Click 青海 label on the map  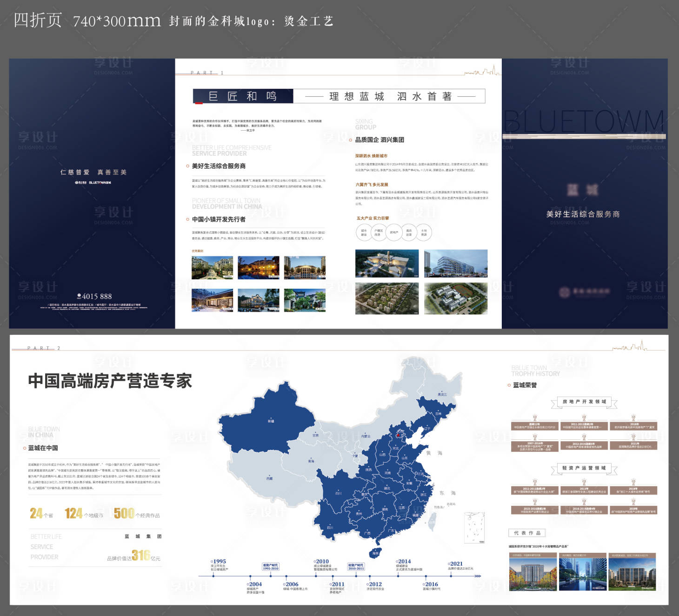coord(311,461)
